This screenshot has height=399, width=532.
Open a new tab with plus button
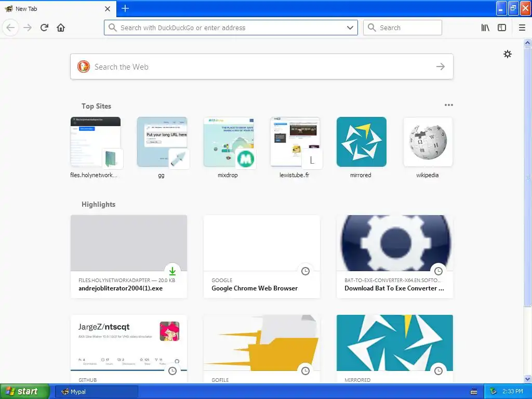(125, 8)
